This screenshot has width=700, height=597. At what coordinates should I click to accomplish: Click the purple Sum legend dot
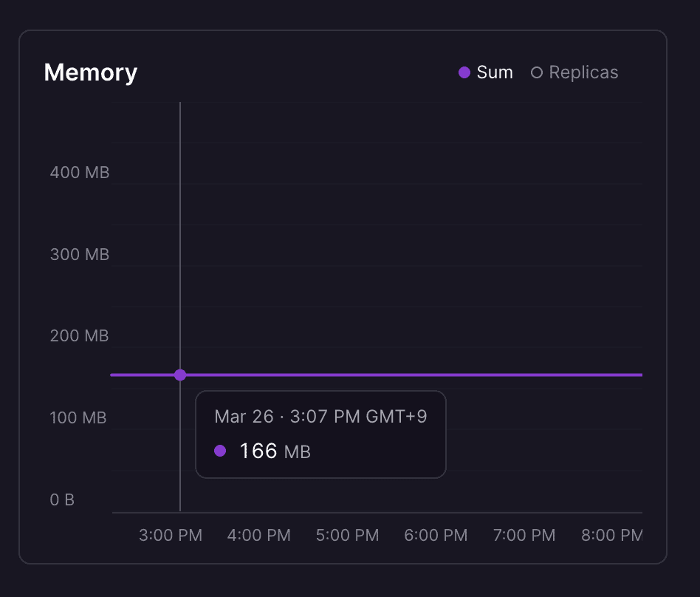point(464,72)
